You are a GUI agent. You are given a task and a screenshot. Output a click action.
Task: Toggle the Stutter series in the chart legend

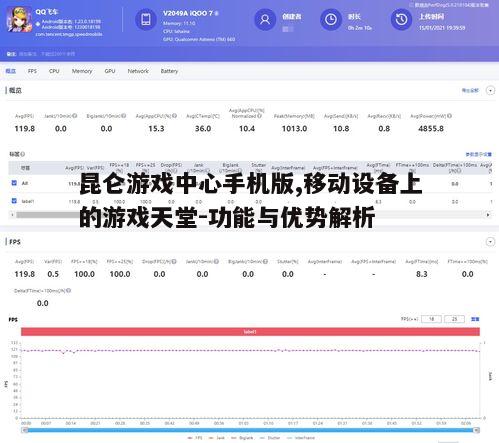270,438
